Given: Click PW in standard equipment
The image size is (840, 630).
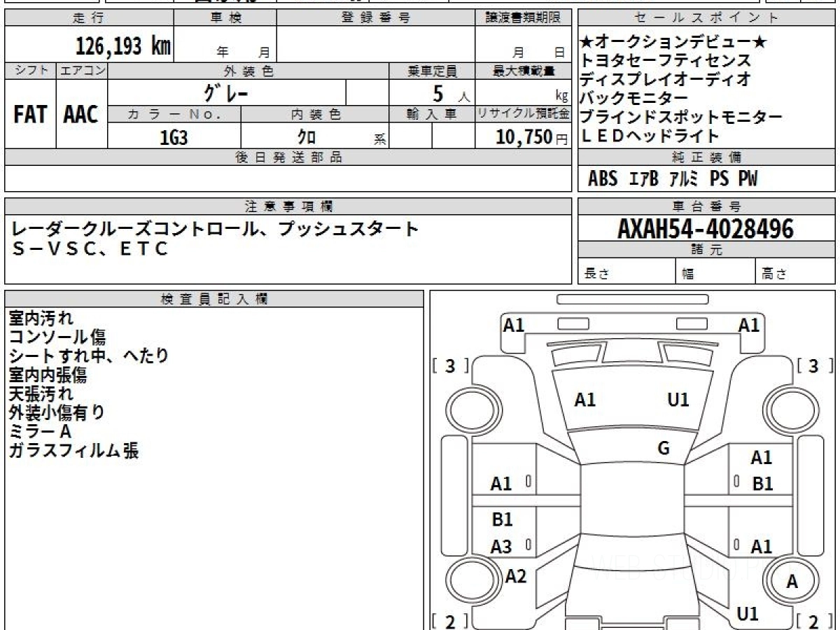Looking at the screenshot, I should coord(748,179).
